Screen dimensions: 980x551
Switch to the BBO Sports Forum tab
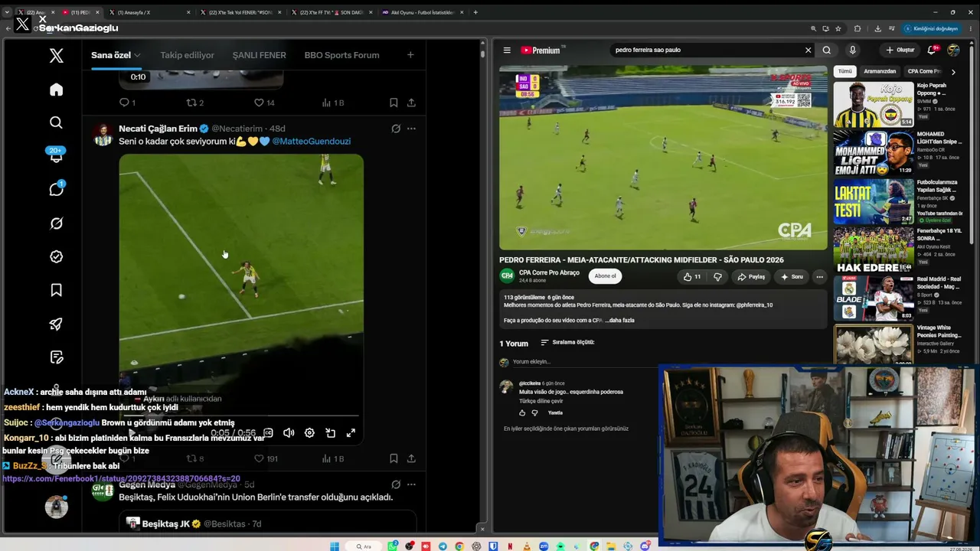341,55
